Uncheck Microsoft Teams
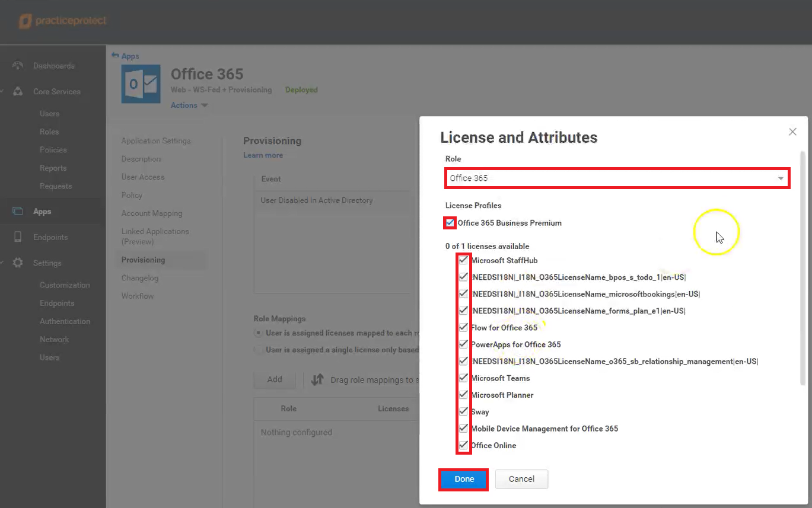812x508 pixels. point(463,378)
